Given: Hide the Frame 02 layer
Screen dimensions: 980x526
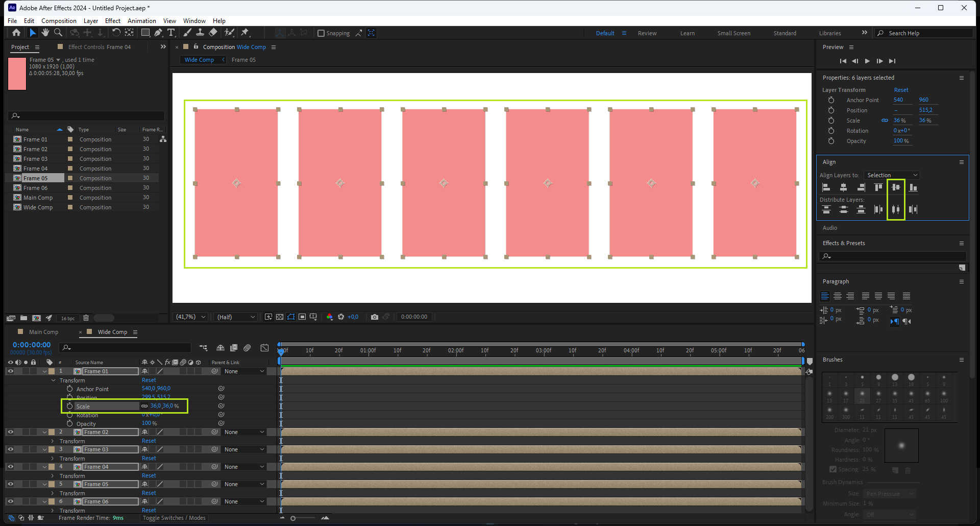Looking at the screenshot, I should click(x=10, y=432).
